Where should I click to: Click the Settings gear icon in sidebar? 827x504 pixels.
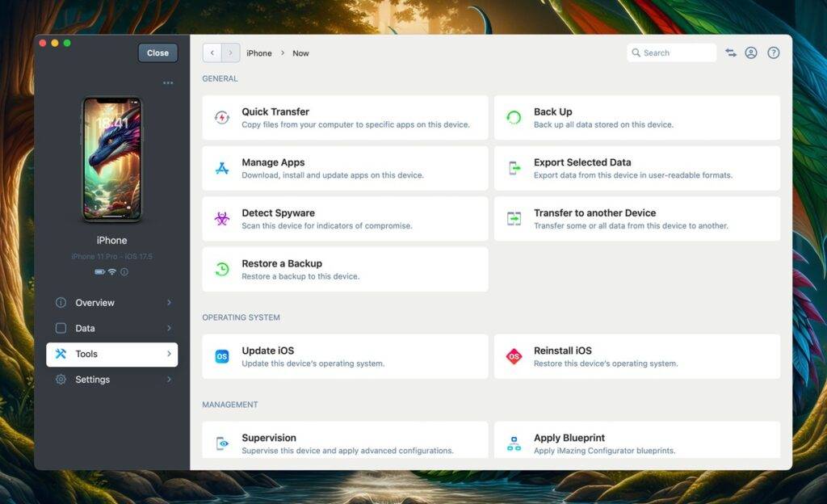(61, 380)
